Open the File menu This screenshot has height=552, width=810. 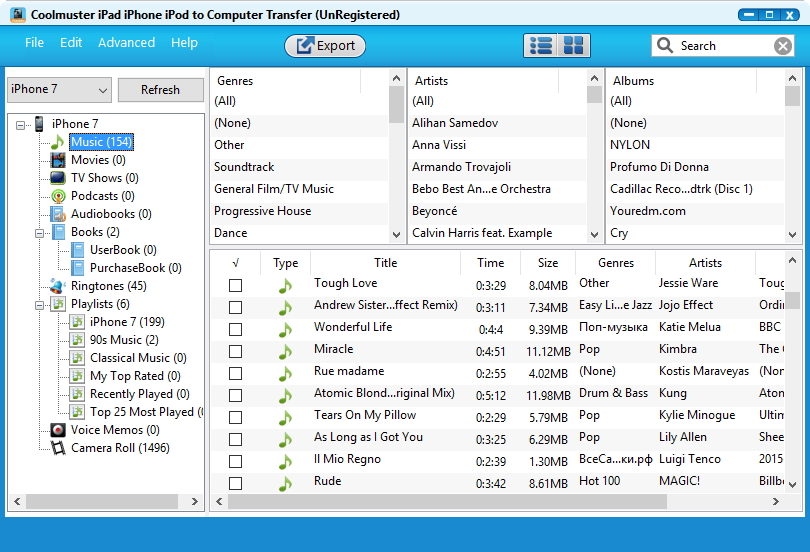tap(35, 43)
